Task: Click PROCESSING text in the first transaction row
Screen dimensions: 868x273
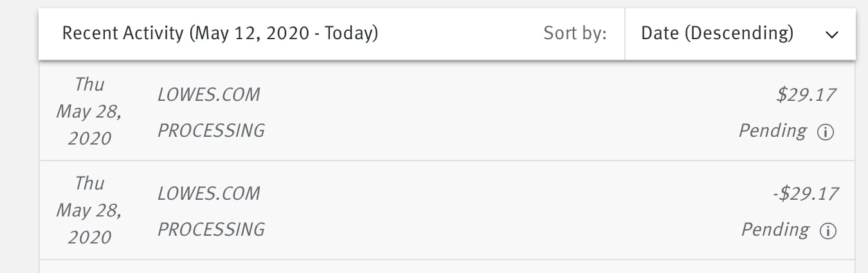Action: tap(211, 131)
